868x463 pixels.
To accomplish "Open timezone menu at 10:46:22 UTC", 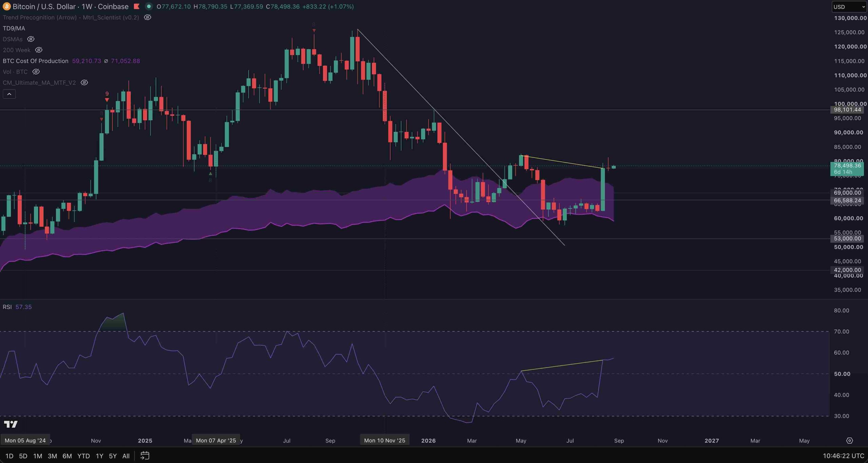I will pos(843,456).
